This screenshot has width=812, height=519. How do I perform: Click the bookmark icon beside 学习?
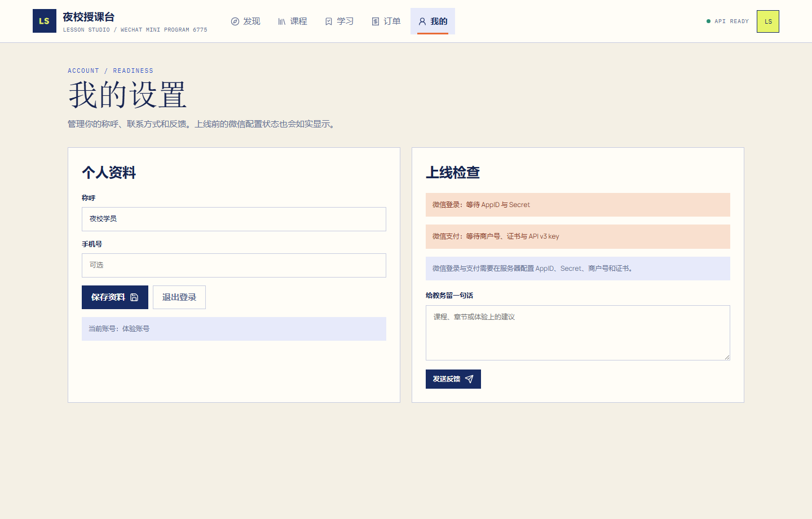click(x=328, y=21)
